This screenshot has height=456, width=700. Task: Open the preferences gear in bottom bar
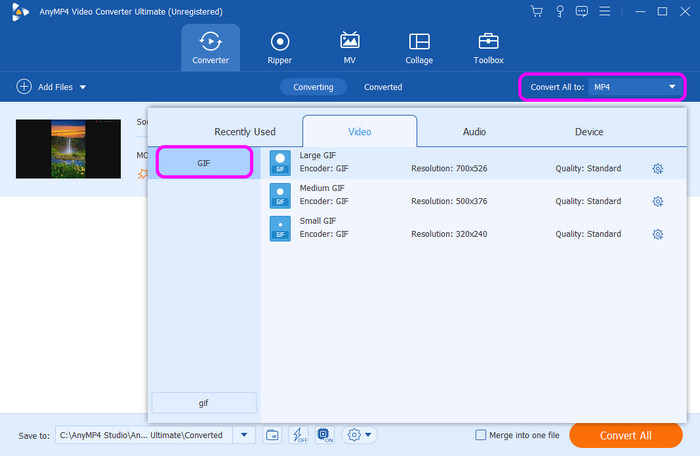tap(354, 435)
